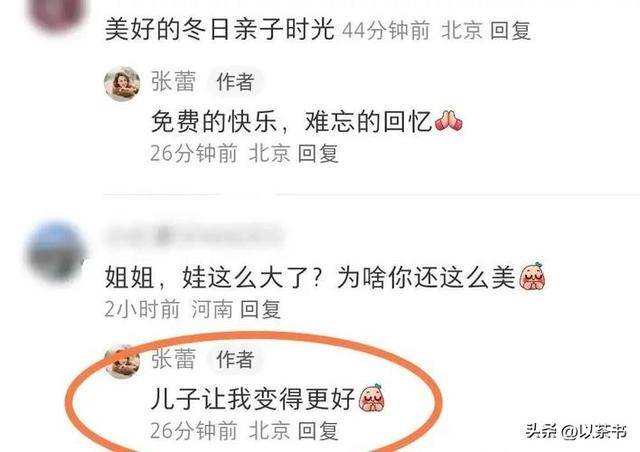Select the comment text 美好的冬日亲子时光
Screen dimensions: 640x452
point(220,30)
